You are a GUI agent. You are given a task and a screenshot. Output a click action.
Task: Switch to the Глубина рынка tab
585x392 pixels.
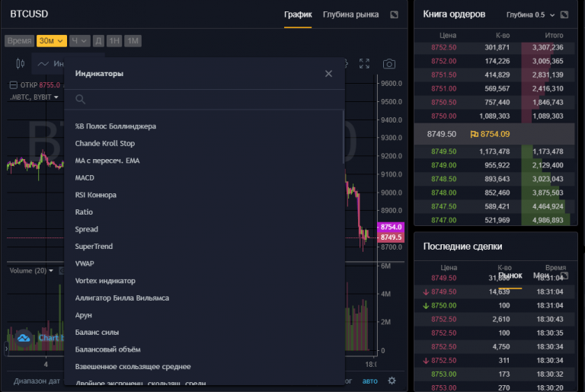click(350, 14)
